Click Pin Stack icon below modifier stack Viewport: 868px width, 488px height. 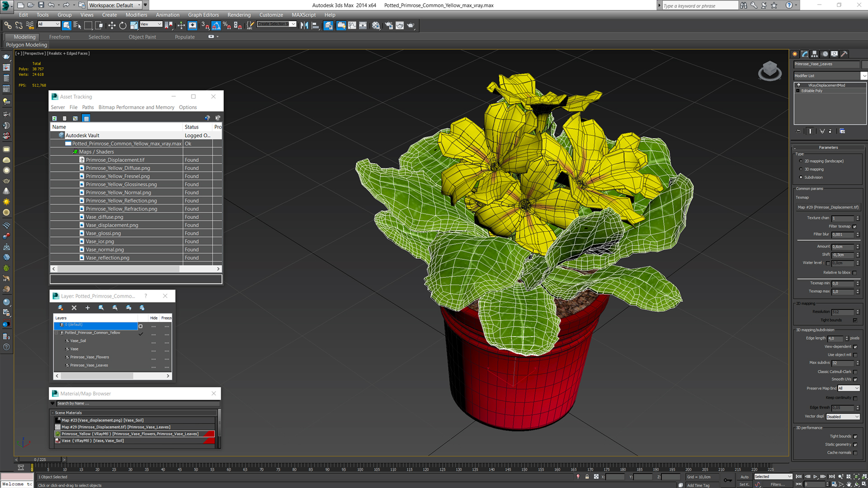tap(798, 131)
